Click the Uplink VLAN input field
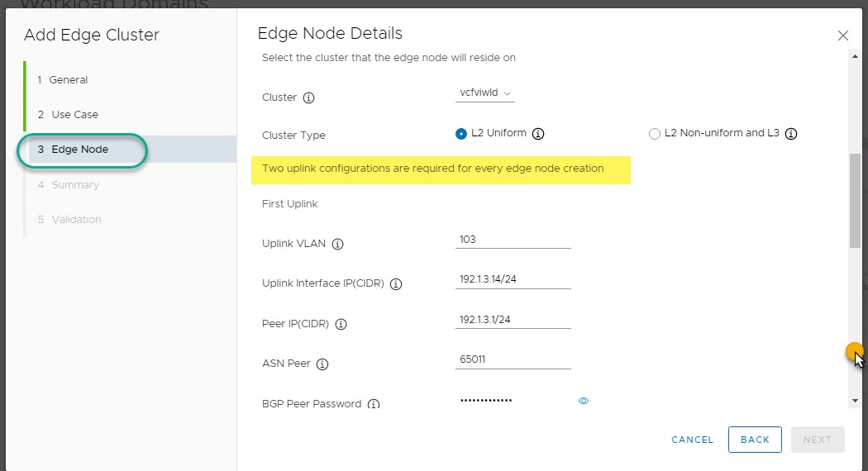Image resolution: width=868 pixels, height=471 pixels. (x=513, y=240)
